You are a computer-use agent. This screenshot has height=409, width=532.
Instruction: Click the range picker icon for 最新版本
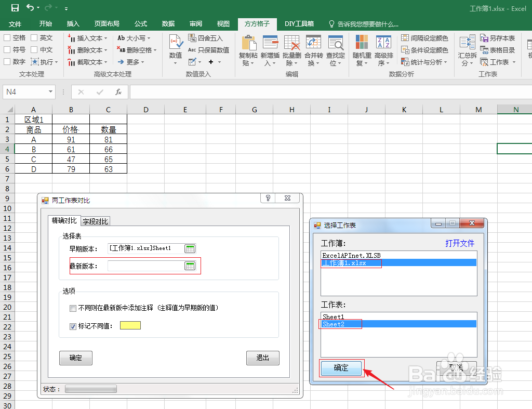point(190,266)
